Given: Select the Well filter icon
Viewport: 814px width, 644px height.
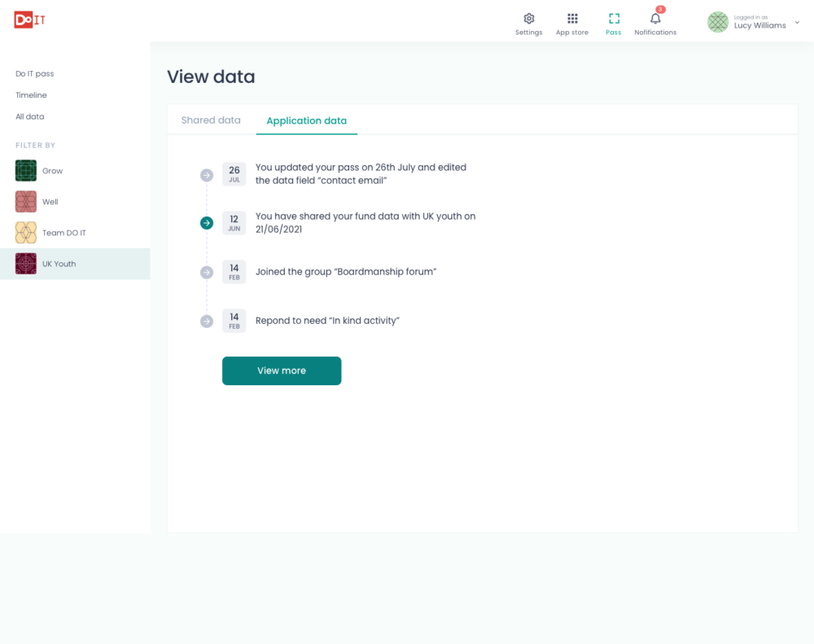Looking at the screenshot, I should [26, 202].
